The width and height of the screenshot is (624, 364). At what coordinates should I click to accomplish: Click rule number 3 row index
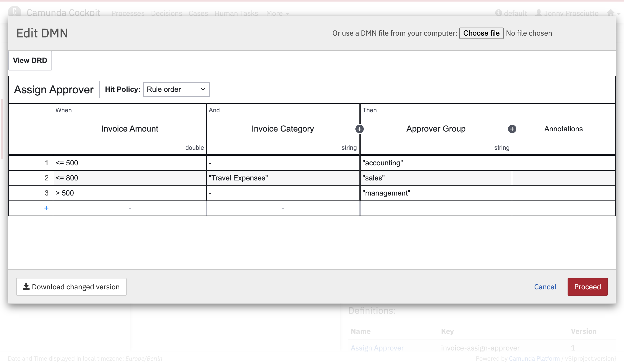[x=31, y=193]
